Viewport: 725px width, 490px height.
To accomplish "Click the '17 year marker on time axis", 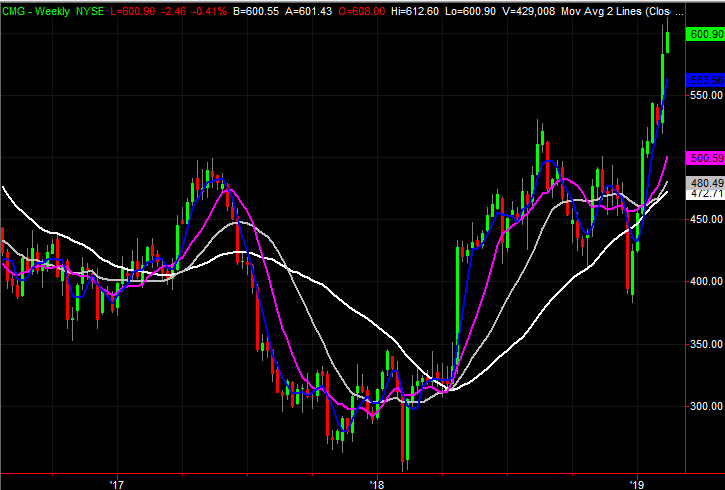I will click(x=116, y=482).
